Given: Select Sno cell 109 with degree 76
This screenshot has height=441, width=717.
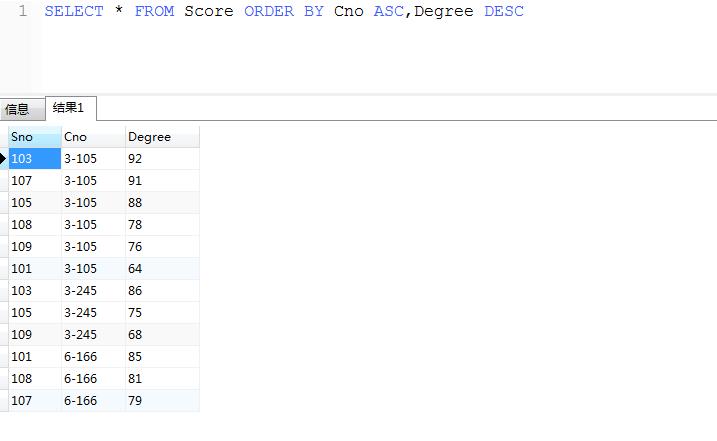Looking at the screenshot, I should 35,247.
